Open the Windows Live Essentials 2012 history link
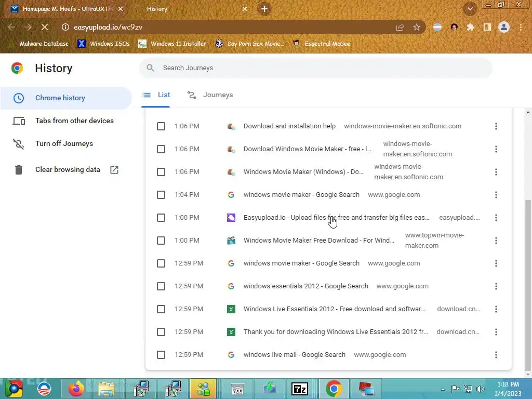Screen dimensions: 532x399 coord(334,309)
